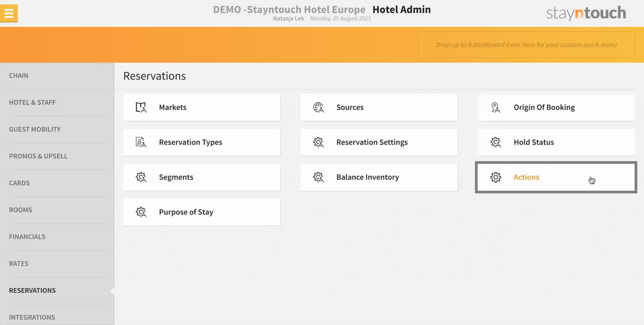Click the date Monday, 25 August 2025
This screenshot has height=325, width=644.
pyautogui.click(x=340, y=18)
